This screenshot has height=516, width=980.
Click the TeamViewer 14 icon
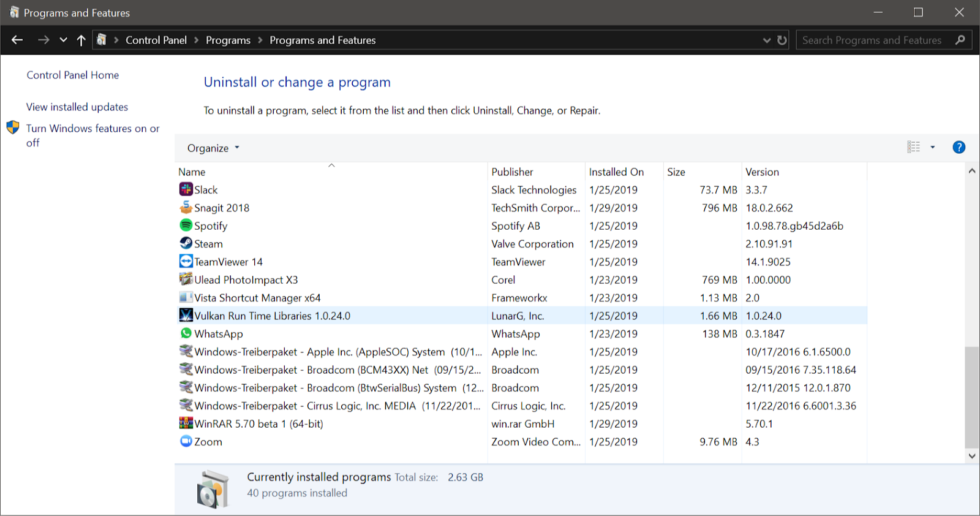point(186,261)
